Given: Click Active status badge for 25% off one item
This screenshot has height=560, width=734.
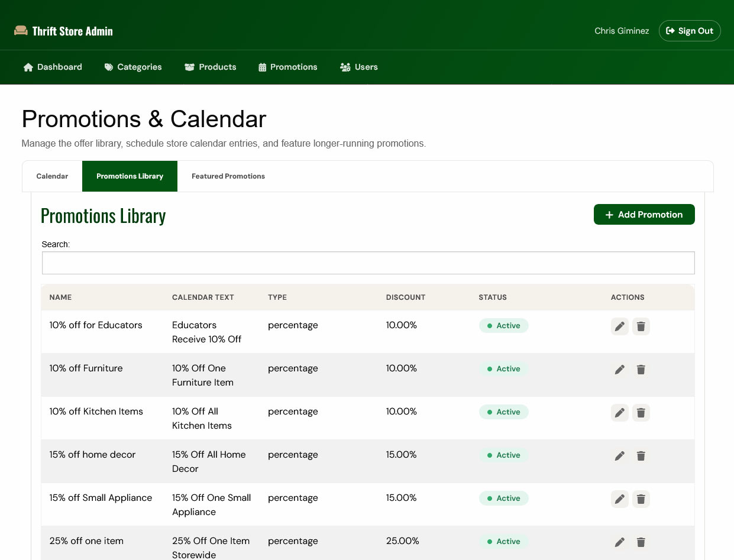Looking at the screenshot, I should tap(503, 542).
